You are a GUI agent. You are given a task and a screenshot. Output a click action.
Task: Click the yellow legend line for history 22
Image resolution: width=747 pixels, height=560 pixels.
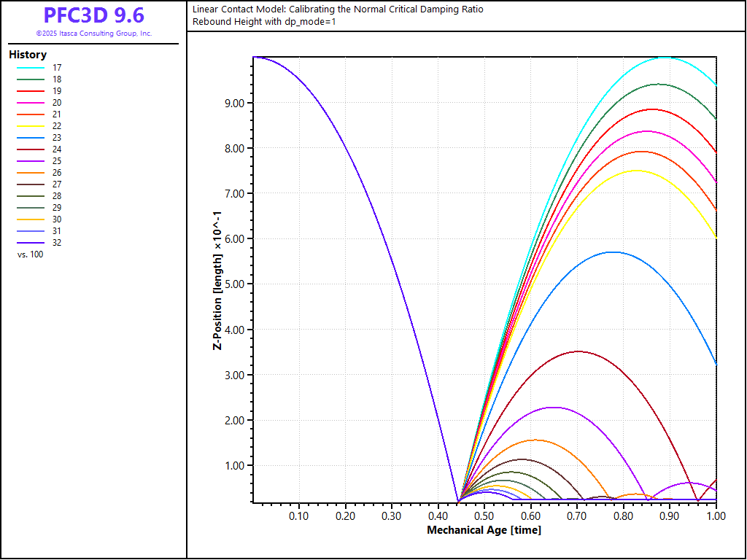coord(30,126)
